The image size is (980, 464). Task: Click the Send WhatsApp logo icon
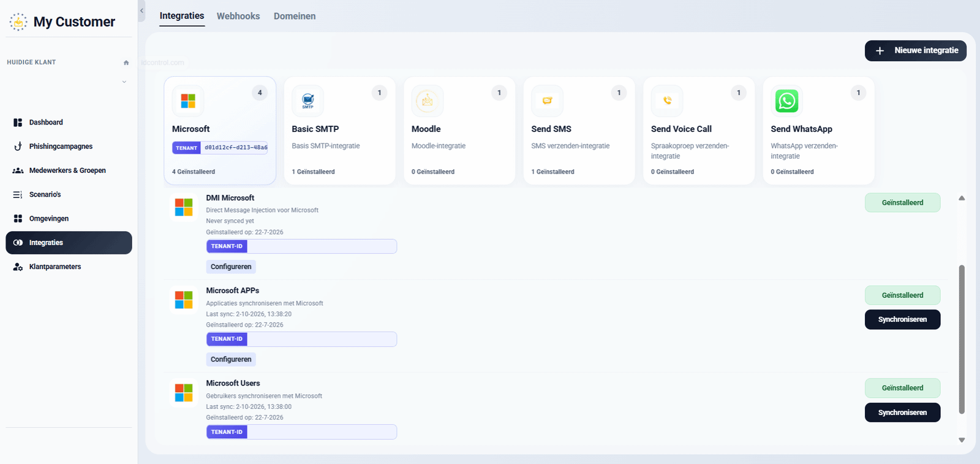click(786, 101)
